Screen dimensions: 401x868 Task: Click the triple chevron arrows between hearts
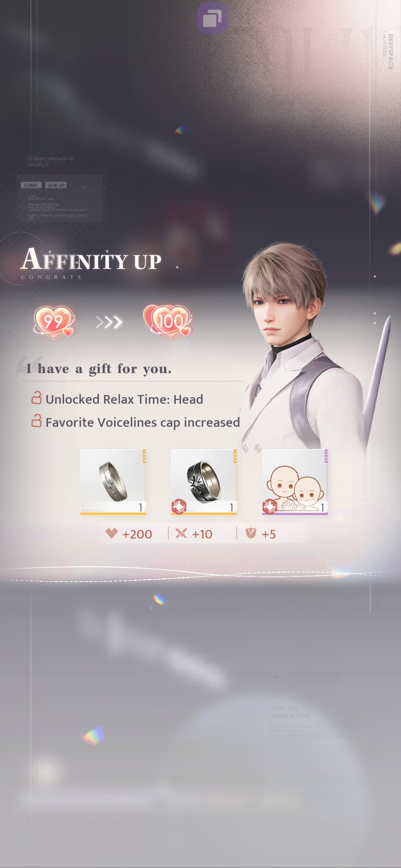coord(109,322)
